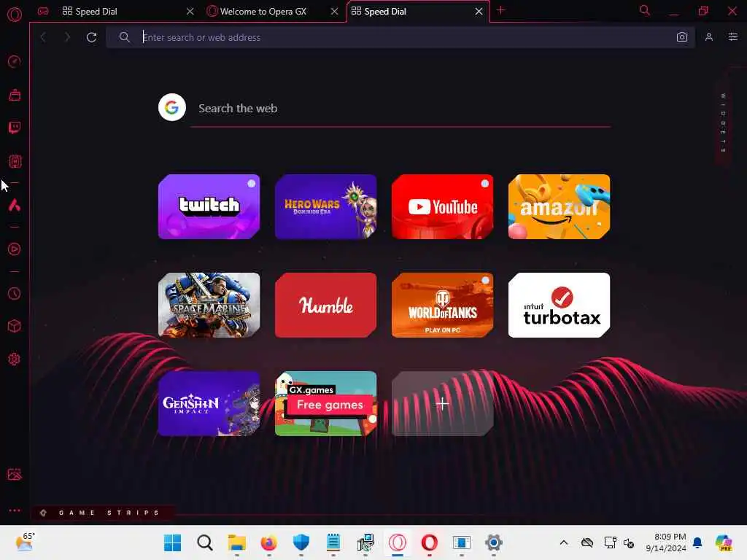This screenshot has width=747, height=560.
Task: Focus the address bar field
Action: pos(400,37)
